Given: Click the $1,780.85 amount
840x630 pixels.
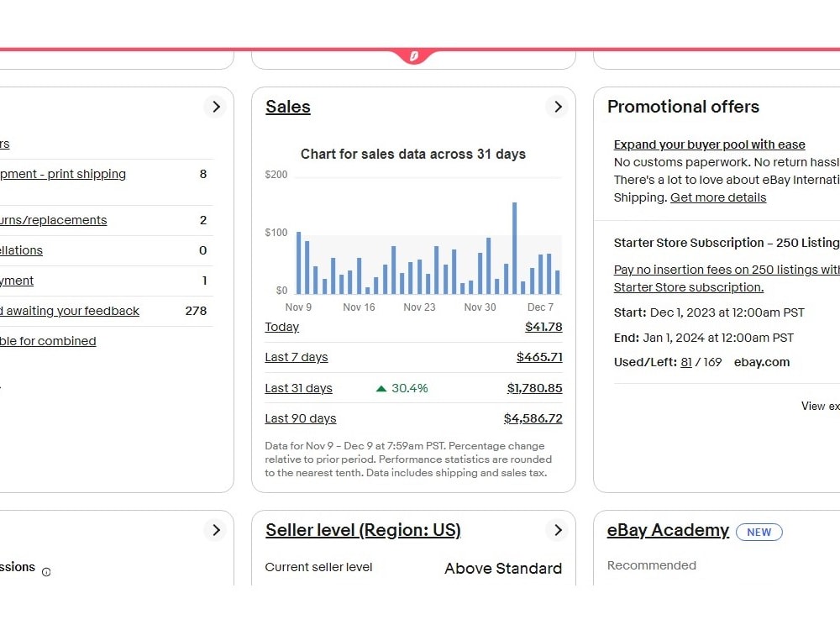Looking at the screenshot, I should 534,388.
